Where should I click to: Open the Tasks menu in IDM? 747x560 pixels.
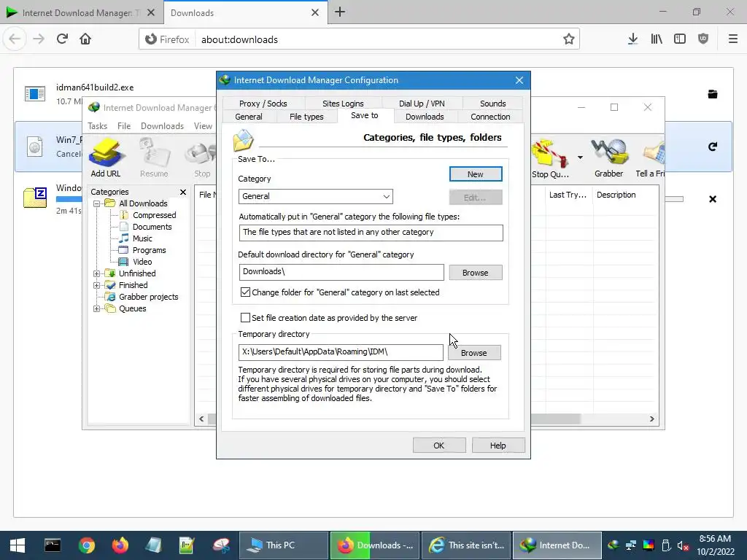pos(97,126)
